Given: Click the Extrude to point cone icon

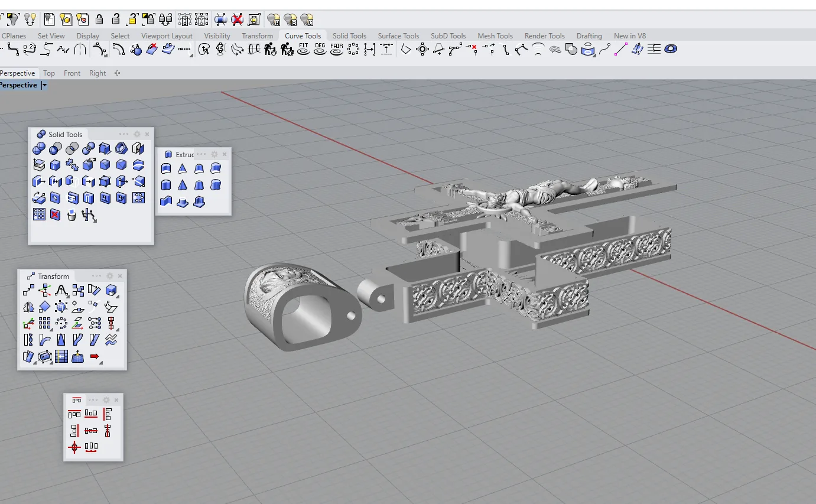Looking at the screenshot, I should tap(183, 169).
